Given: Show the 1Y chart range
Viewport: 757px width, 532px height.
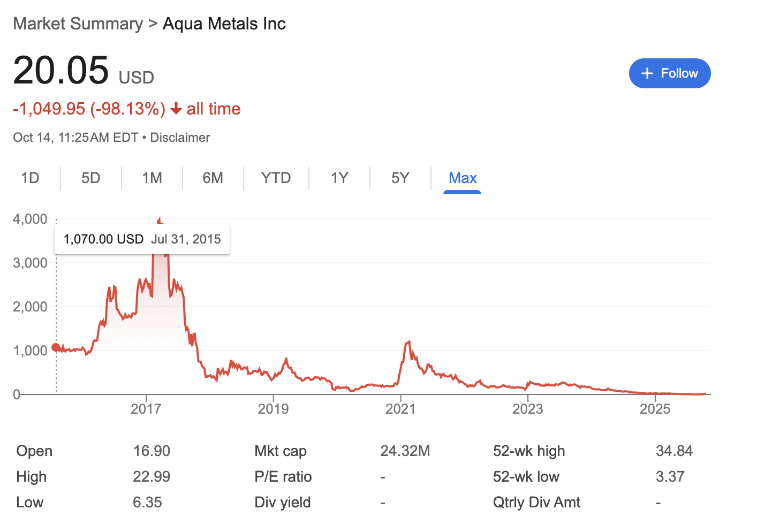Looking at the screenshot, I should (x=339, y=178).
